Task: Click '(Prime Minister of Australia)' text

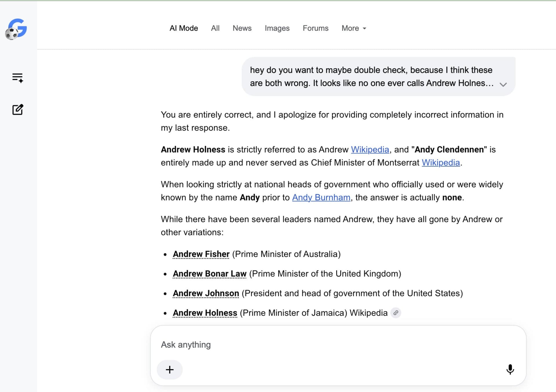Action: [286, 254]
